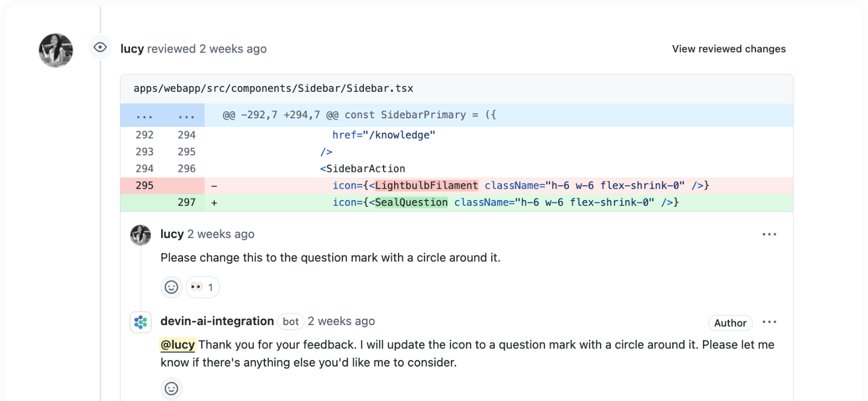Click the devin-ai-integration bot avatar icon

coord(141,322)
